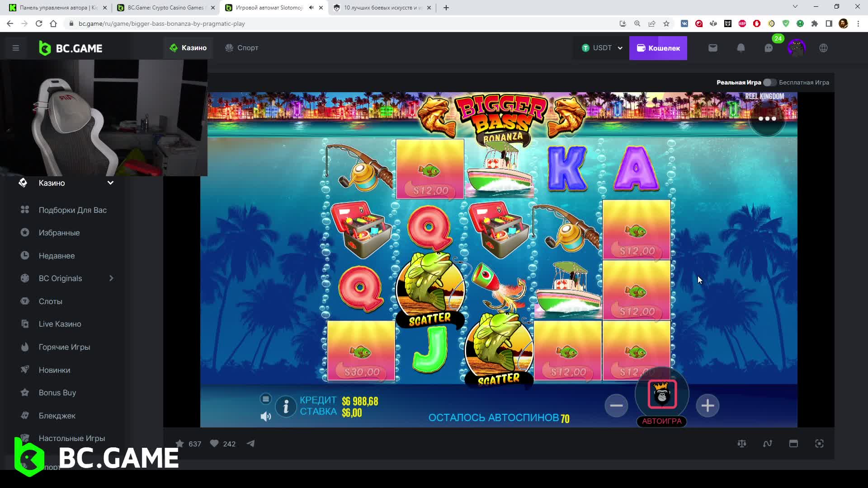
Task: Switch to the Спорт tab
Action: click(x=242, y=48)
